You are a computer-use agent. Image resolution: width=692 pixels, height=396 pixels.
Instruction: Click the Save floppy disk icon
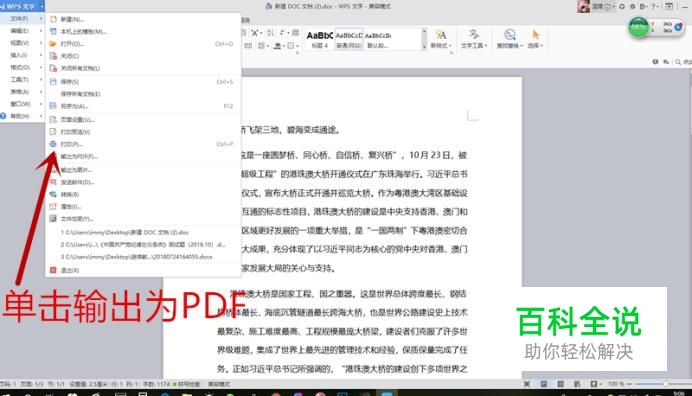coord(53,82)
